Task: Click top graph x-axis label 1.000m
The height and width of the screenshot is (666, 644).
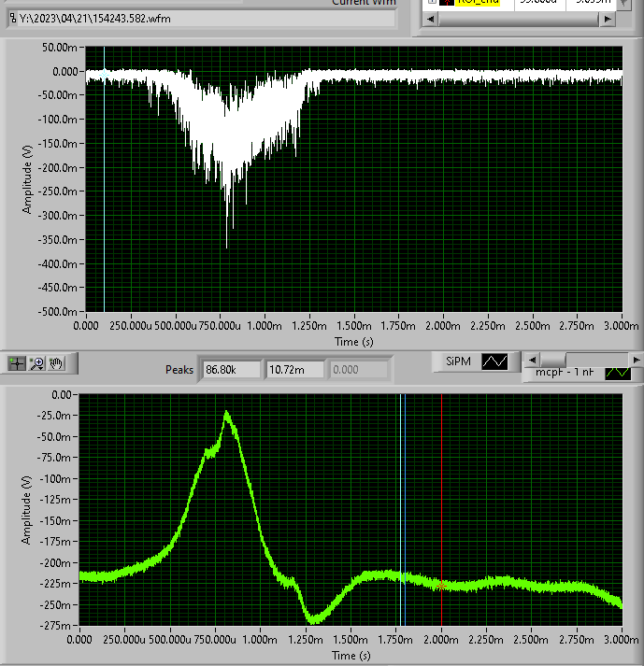Action: point(265,326)
